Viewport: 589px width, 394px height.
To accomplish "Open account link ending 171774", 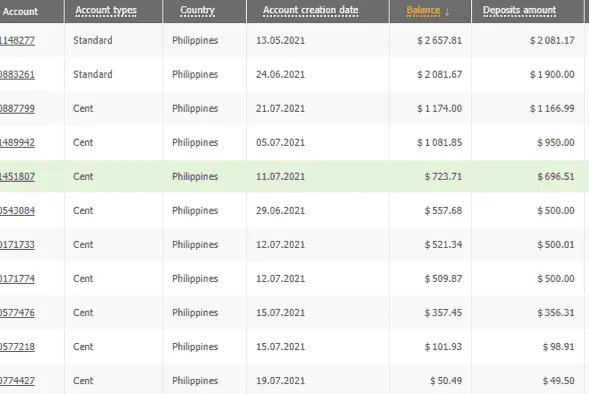I will click(x=17, y=279).
